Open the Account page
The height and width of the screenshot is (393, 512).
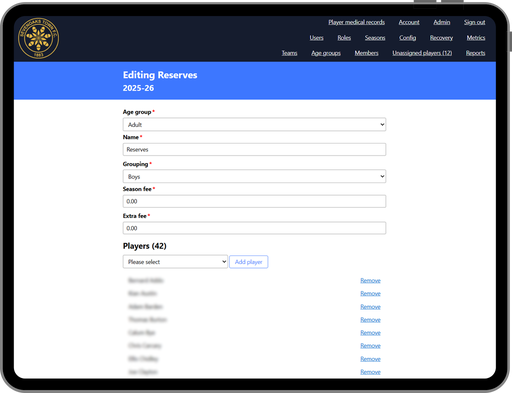pyautogui.click(x=409, y=22)
